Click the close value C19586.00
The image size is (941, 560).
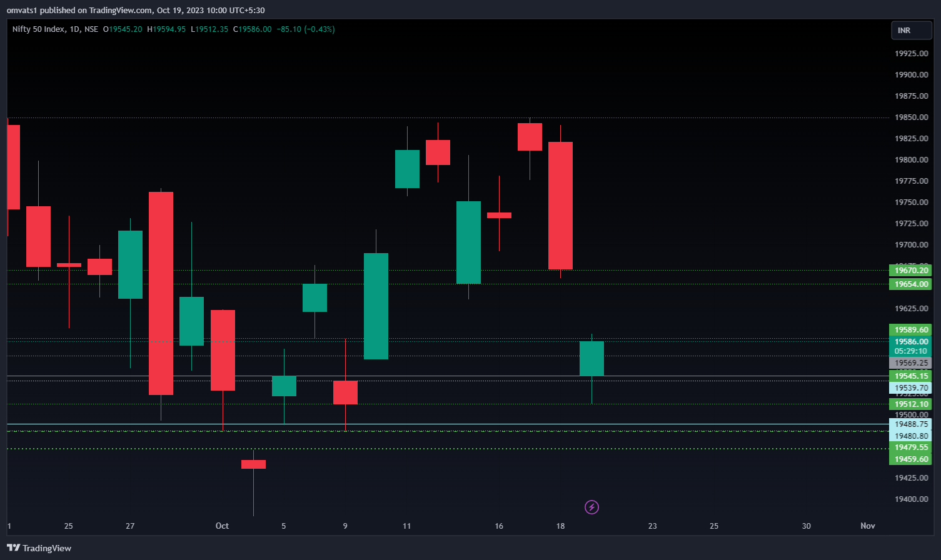point(253,29)
